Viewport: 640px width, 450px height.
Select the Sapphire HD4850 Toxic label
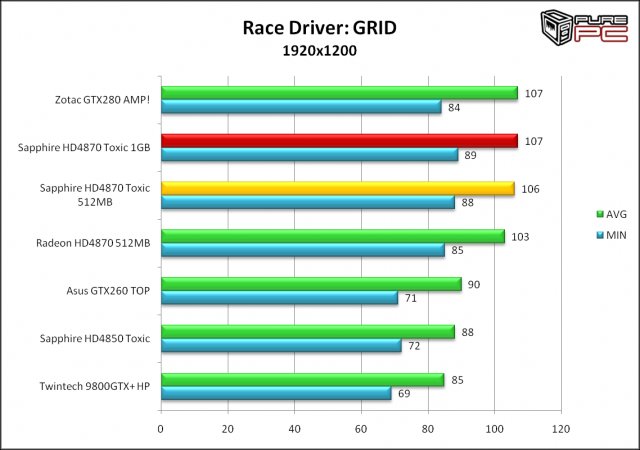click(95, 339)
